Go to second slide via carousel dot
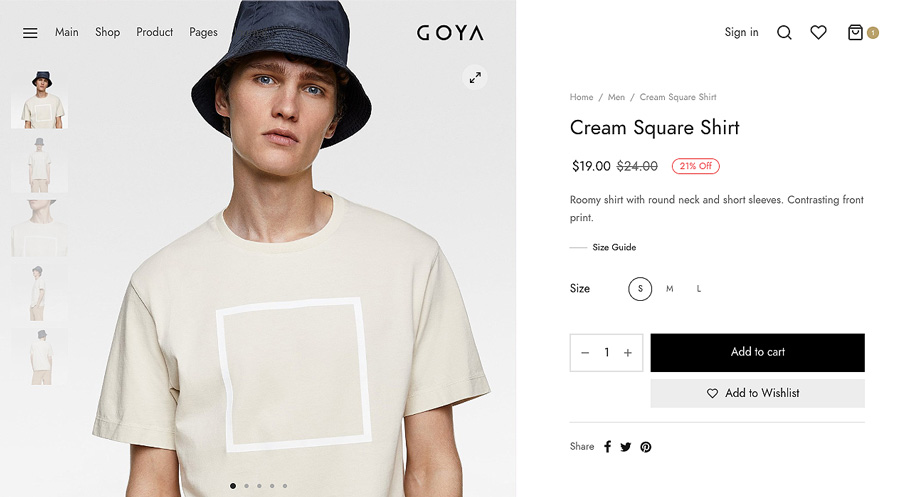This screenshot has width=900, height=497. [246, 486]
